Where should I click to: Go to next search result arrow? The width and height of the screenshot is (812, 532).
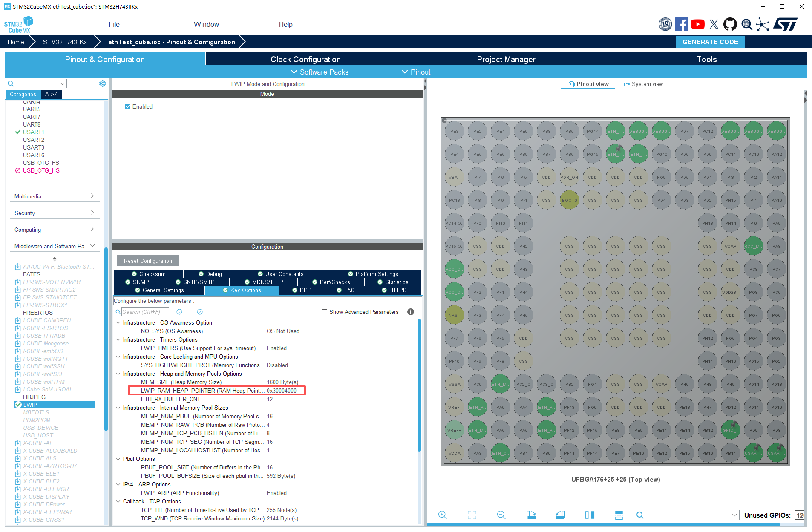(x=200, y=312)
